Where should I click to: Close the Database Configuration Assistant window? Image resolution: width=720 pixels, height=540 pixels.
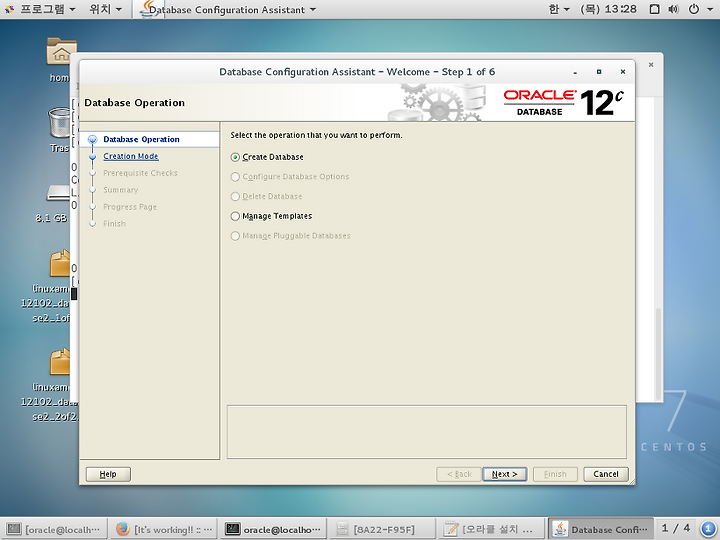[623, 72]
